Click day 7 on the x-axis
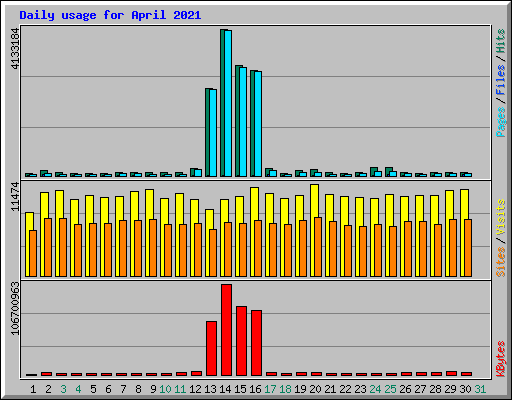 [123, 389]
